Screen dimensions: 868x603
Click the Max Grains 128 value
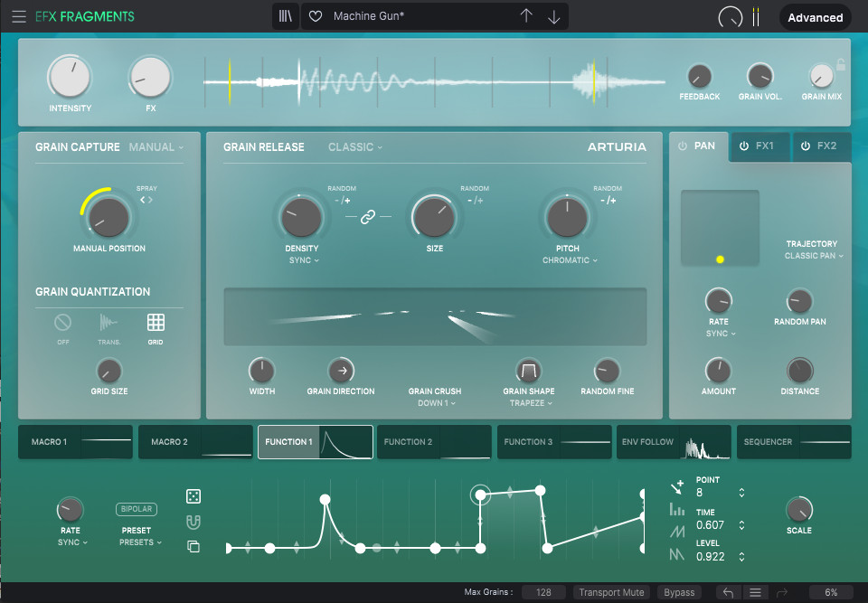(x=543, y=592)
